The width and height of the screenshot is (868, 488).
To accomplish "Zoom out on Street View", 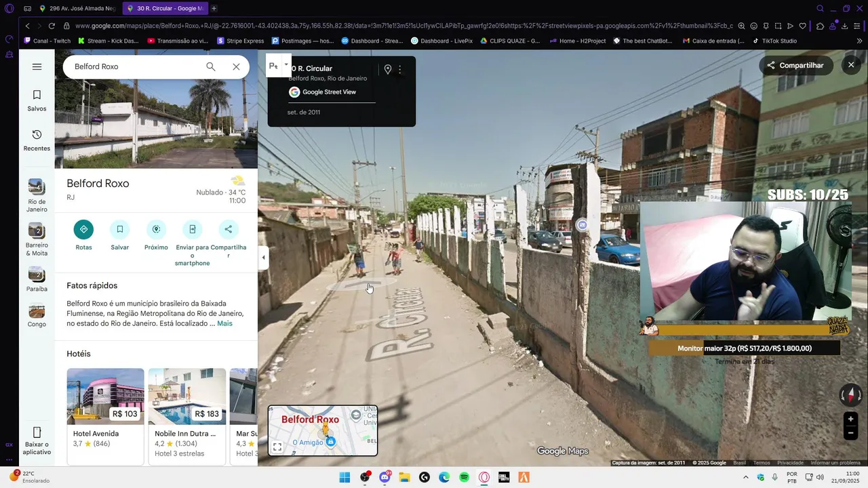I will (x=850, y=433).
